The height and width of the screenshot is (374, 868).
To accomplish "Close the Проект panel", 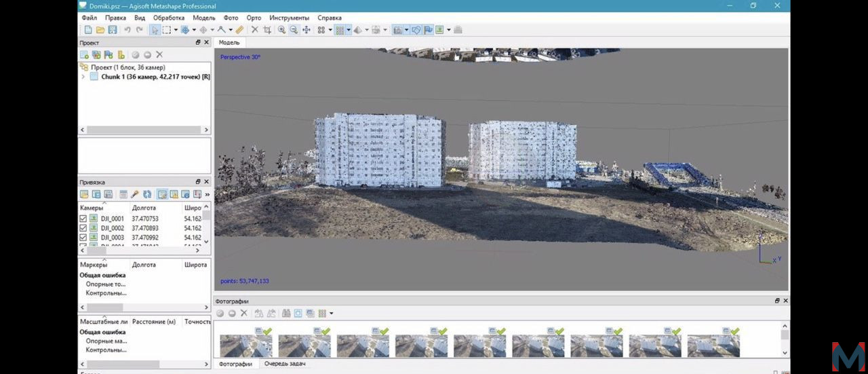I will point(207,43).
